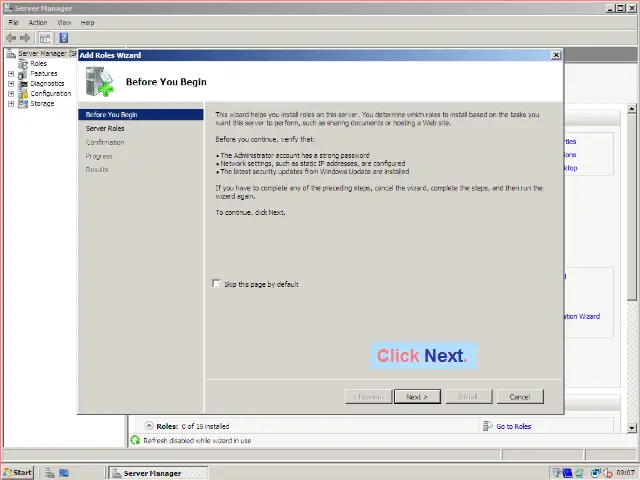This screenshot has width=640, height=480.
Task: Click the Next button in the wizard
Action: (416, 396)
